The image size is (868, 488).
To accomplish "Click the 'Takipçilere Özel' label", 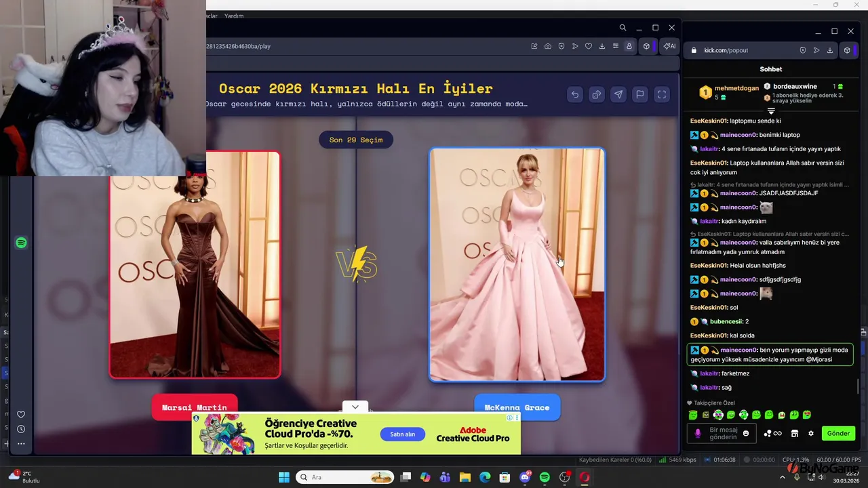I will (x=714, y=403).
